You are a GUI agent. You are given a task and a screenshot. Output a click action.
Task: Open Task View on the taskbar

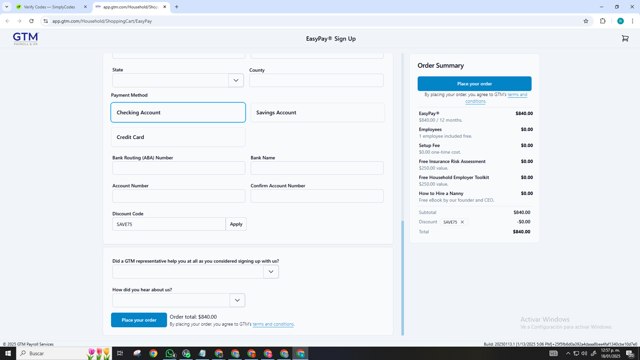click(x=120, y=353)
